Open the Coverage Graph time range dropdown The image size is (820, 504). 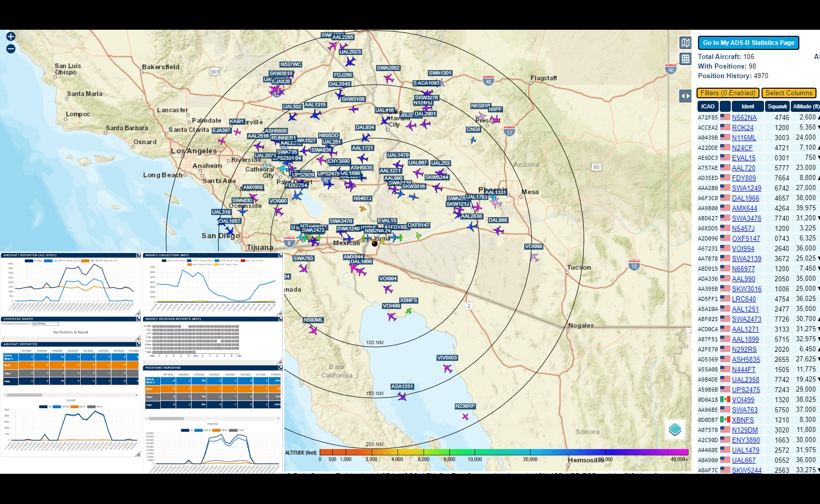point(45,324)
